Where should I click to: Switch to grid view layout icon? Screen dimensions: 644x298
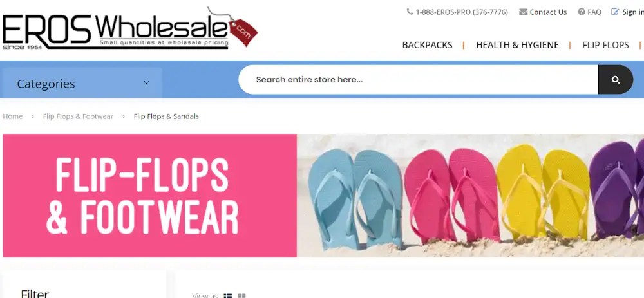pyautogui.click(x=241, y=295)
